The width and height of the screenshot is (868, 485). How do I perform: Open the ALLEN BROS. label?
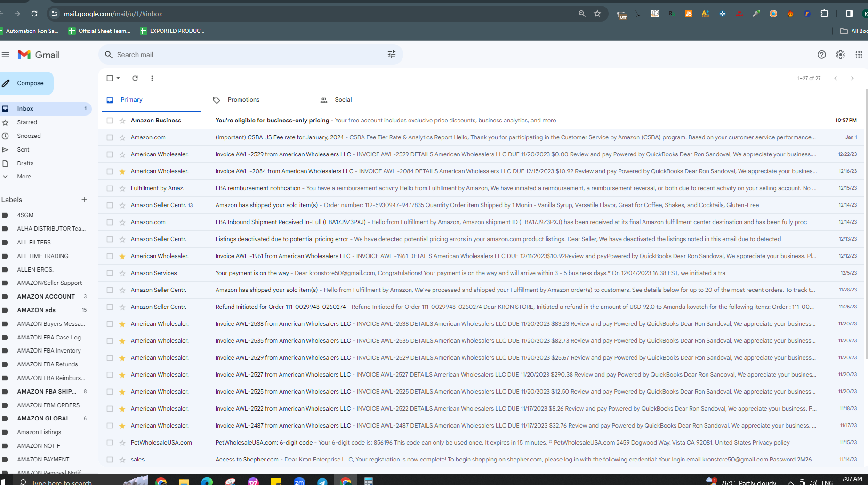click(35, 270)
